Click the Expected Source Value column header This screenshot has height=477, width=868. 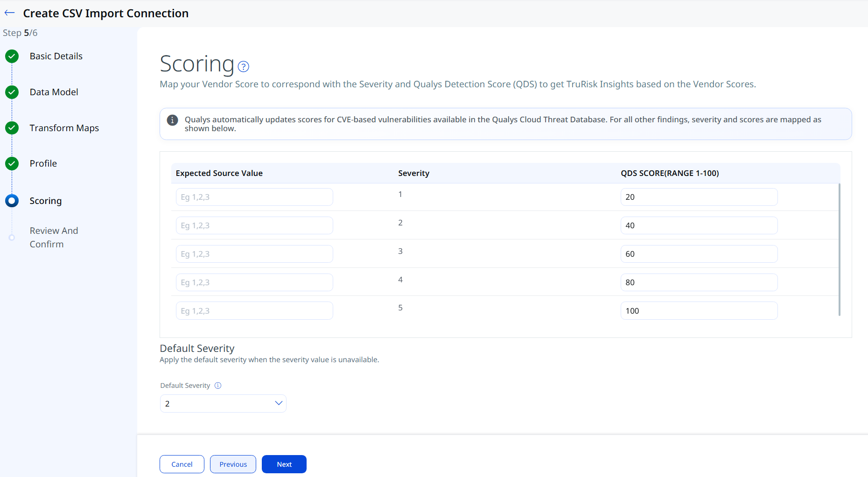coord(219,173)
